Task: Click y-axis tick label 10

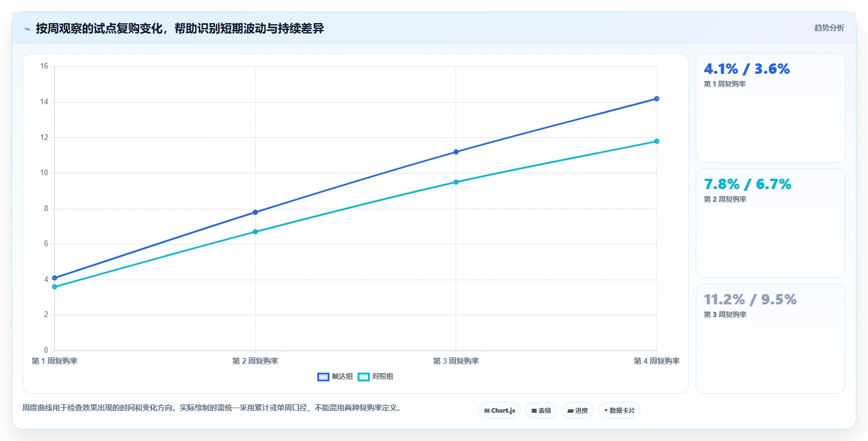Action: 44,173
